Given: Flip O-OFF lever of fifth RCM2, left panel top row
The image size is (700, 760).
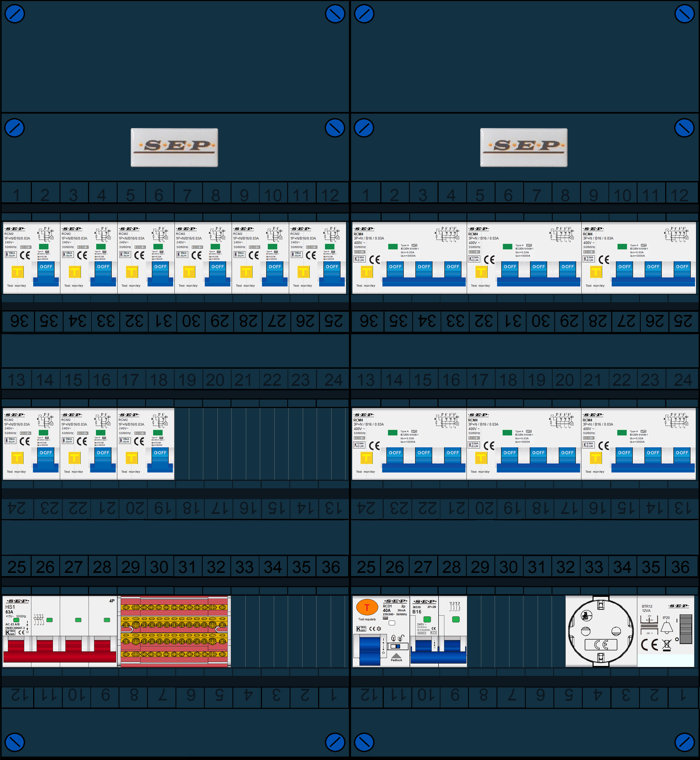Looking at the screenshot, I should click(x=275, y=274).
